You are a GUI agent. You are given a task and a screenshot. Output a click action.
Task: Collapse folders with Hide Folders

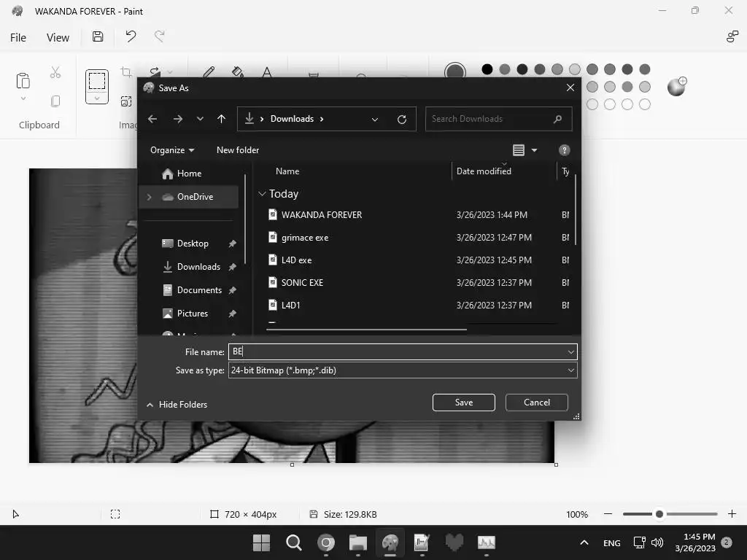click(177, 404)
